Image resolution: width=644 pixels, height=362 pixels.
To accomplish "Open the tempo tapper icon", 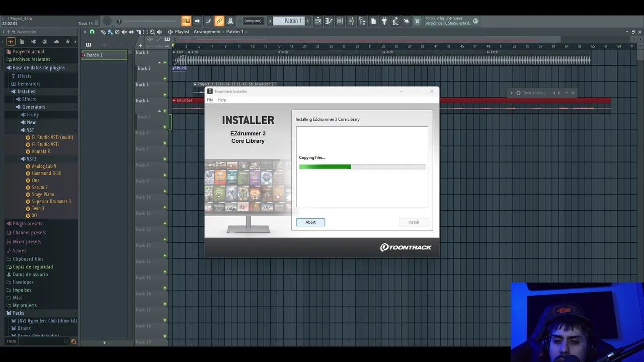I will [x=395, y=21].
